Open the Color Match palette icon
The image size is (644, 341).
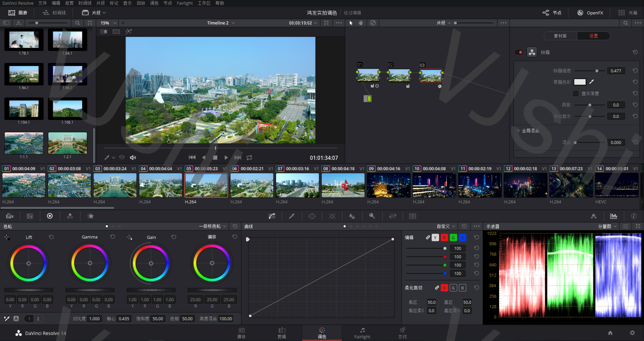click(30, 216)
